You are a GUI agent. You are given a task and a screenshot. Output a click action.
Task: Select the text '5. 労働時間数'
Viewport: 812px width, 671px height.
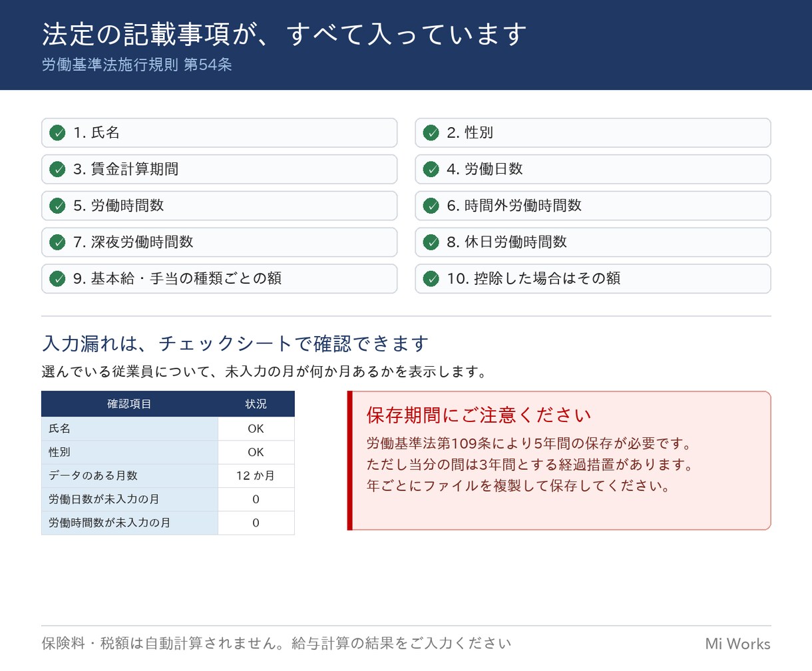click(x=118, y=206)
